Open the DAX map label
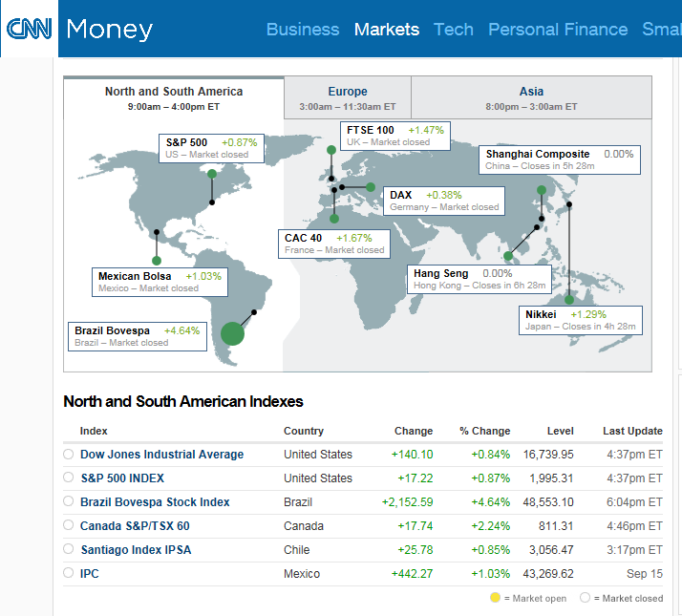The height and width of the screenshot is (616, 682). 444,201
